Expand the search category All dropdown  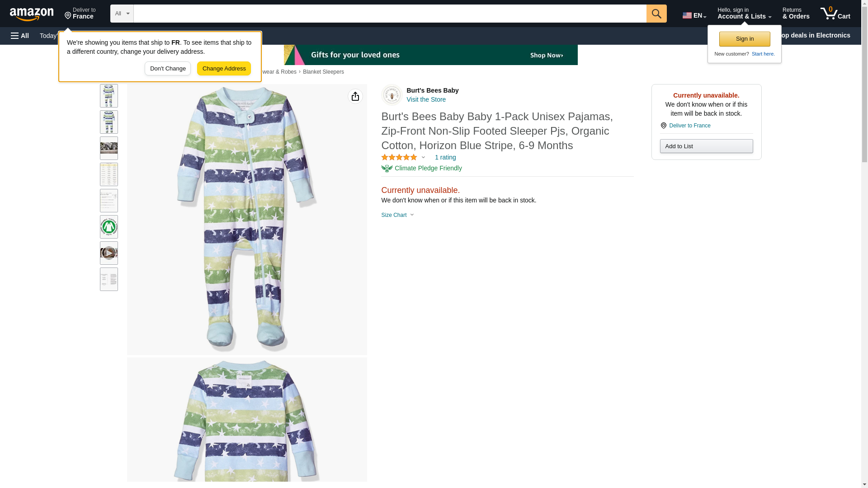pos(122,14)
